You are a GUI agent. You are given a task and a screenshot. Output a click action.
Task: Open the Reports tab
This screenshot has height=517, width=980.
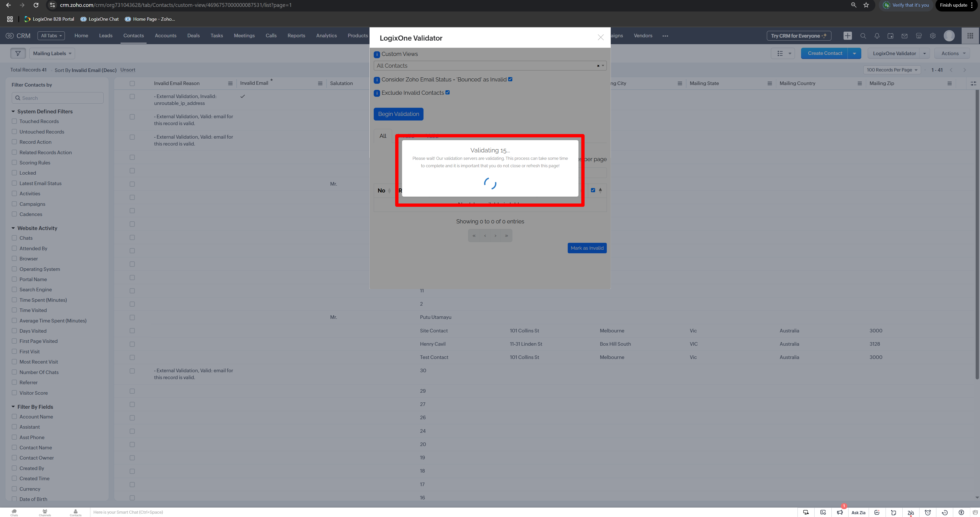pyautogui.click(x=296, y=36)
